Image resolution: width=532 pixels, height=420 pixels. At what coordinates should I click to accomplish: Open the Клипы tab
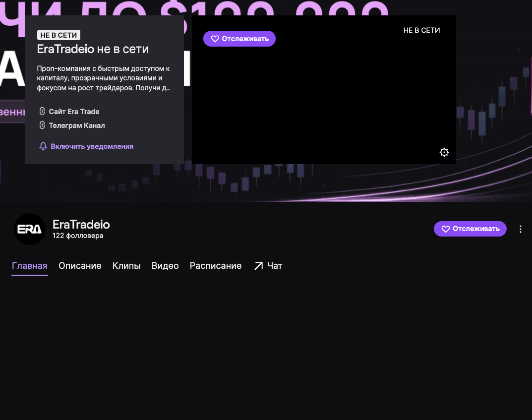126,266
